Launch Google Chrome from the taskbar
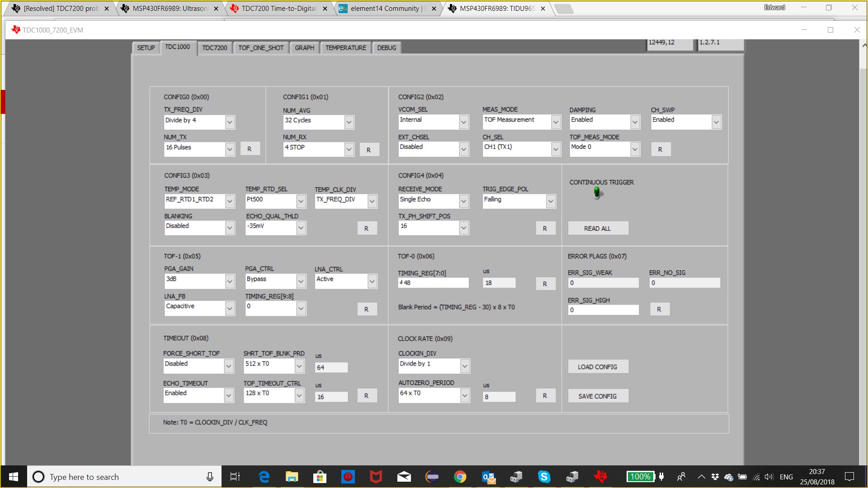868x488 pixels. 460,477
